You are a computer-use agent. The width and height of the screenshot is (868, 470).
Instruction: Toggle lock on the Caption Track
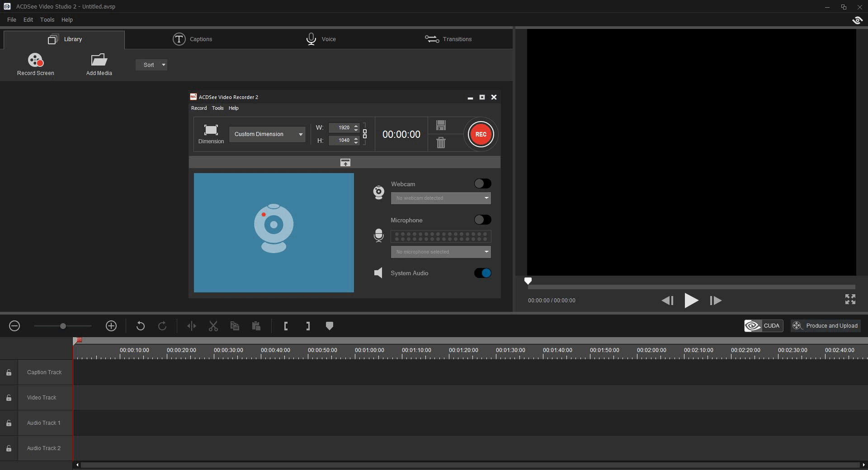[x=9, y=372]
